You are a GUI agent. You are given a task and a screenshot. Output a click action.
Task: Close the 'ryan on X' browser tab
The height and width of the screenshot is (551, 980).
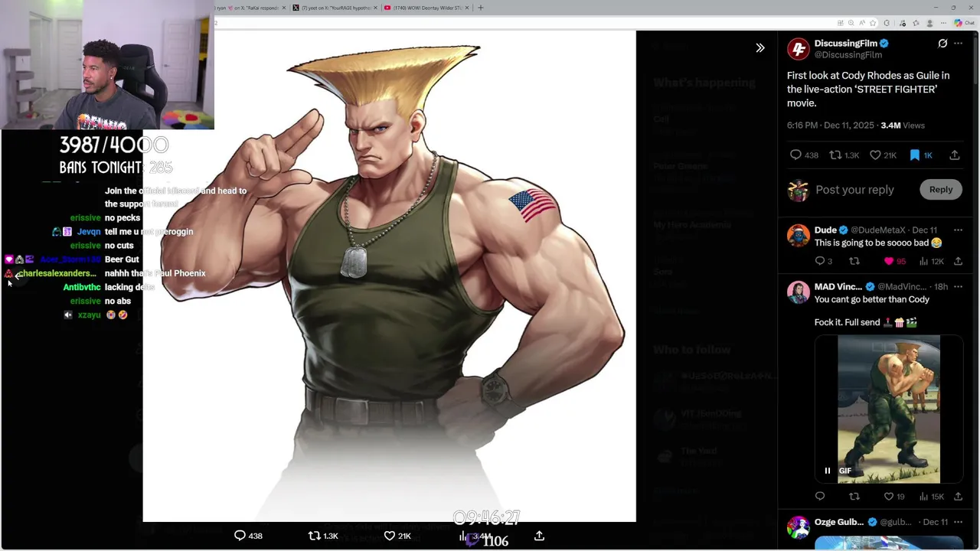284,8
